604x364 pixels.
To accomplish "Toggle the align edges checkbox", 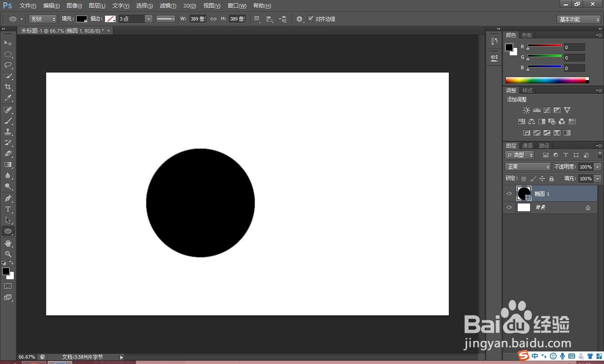I will [x=311, y=19].
